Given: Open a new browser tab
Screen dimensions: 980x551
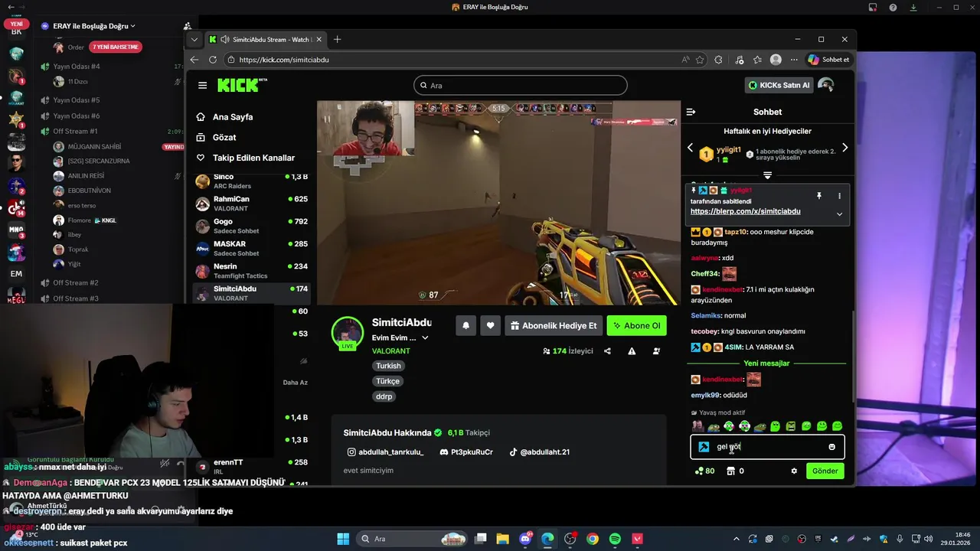Looking at the screenshot, I should point(337,39).
